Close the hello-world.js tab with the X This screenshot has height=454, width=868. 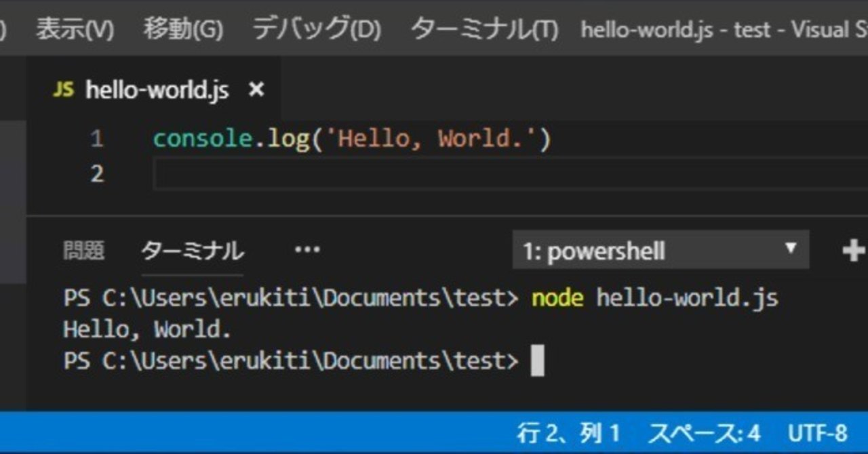tap(256, 89)
